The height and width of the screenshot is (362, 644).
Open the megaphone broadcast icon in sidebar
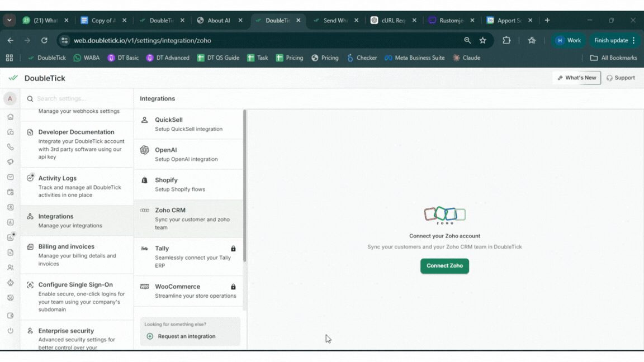click(x=10, y=162)
